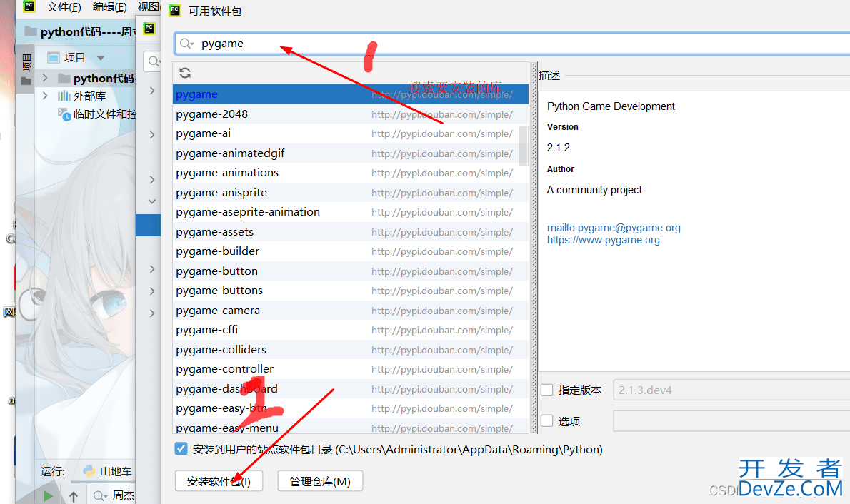Click the project folder icon in breadcrumb
Viewport: 850px width, 504px height.
[31, 31]
